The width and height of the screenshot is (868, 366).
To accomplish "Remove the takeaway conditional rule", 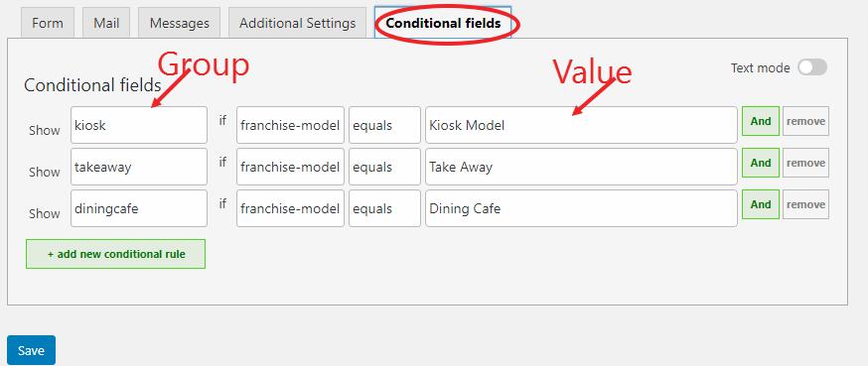I will coord(806,163).
